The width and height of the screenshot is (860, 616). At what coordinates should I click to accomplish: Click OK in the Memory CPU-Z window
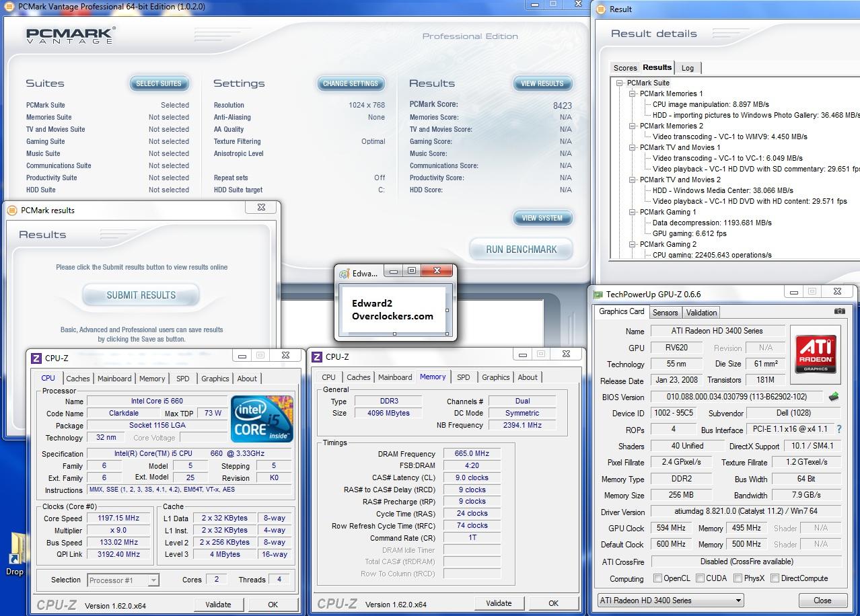(553, 603)
